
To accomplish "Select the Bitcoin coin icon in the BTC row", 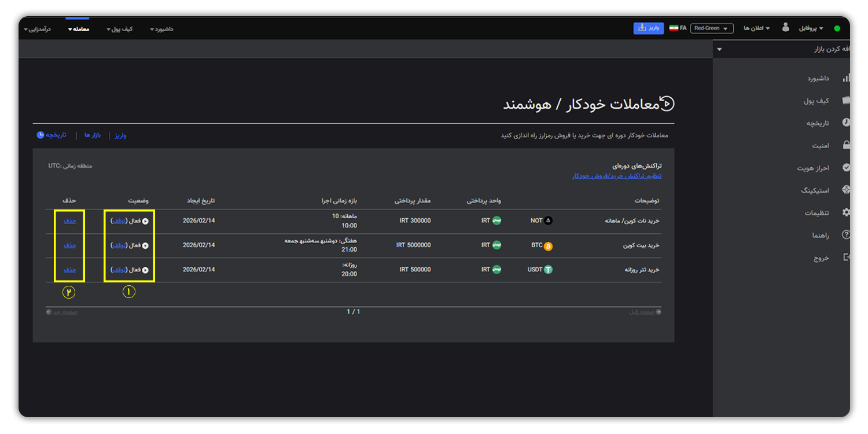I will (x=548, y=245).
